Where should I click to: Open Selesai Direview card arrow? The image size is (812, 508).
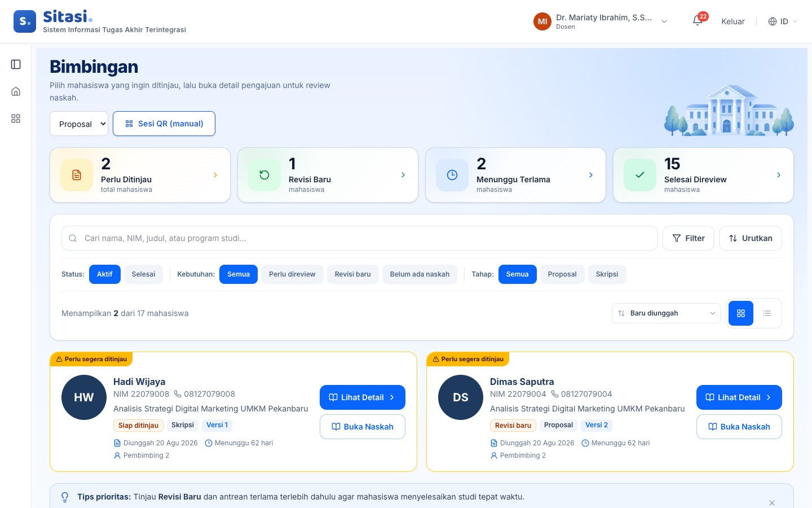pos(779,175)
